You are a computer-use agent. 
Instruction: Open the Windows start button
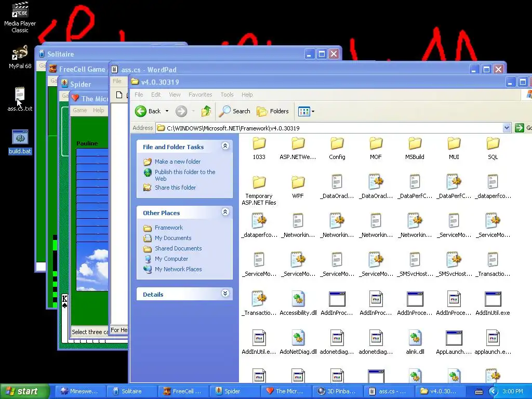24,391
